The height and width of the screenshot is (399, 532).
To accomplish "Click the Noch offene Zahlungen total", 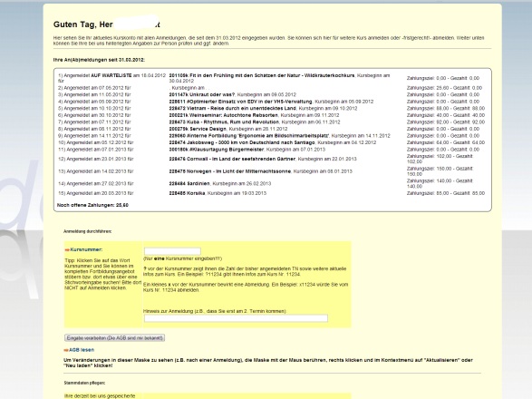I will [x=93, y=205].
